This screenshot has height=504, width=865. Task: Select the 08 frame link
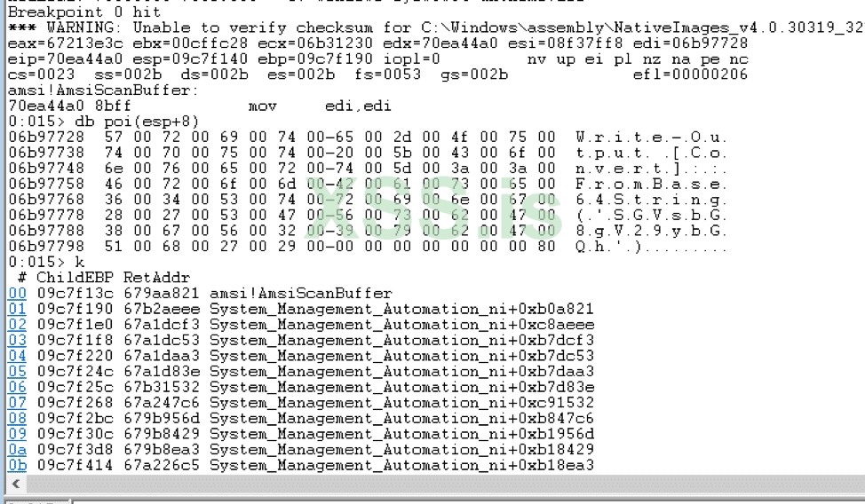click(x=17, y=418)
